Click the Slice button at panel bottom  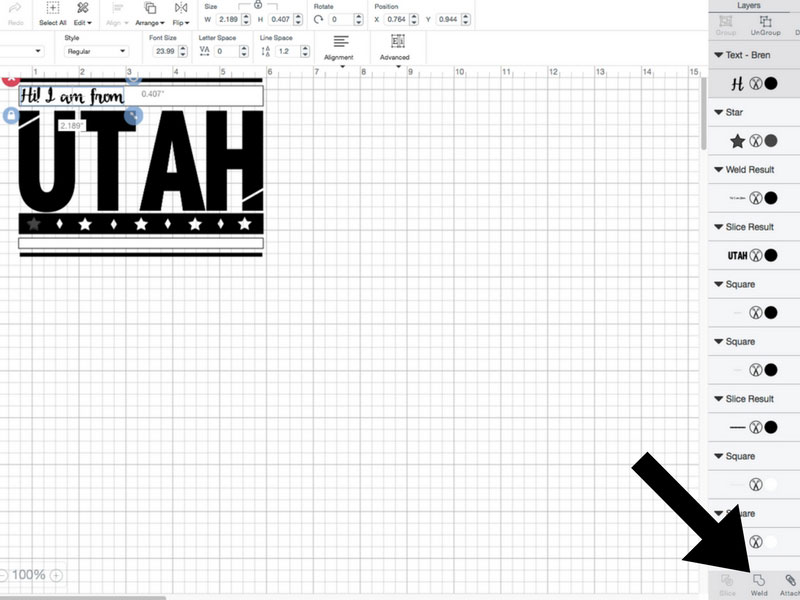click(x=727, y=585)
